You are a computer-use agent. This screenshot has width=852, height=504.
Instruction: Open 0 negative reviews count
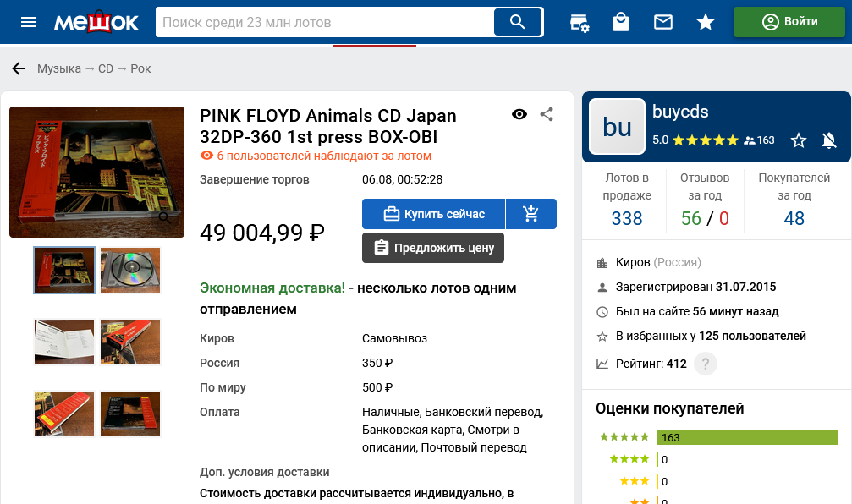point(723,218)
